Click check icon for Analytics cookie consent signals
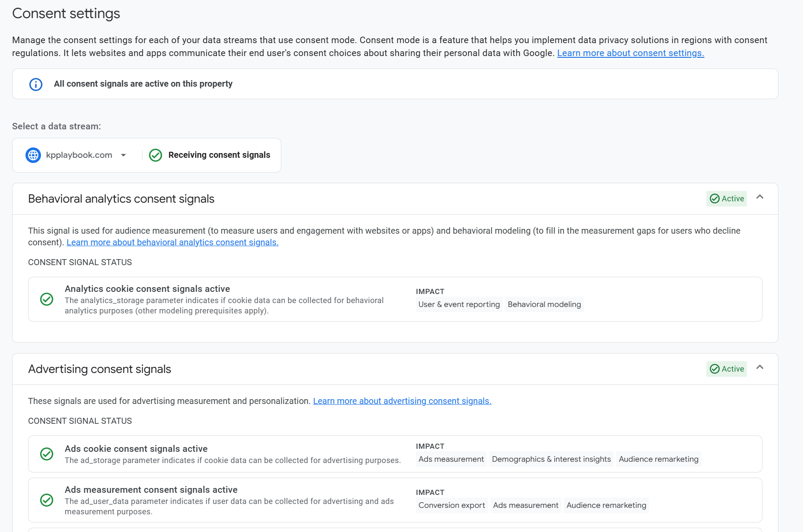 point(47,299)
